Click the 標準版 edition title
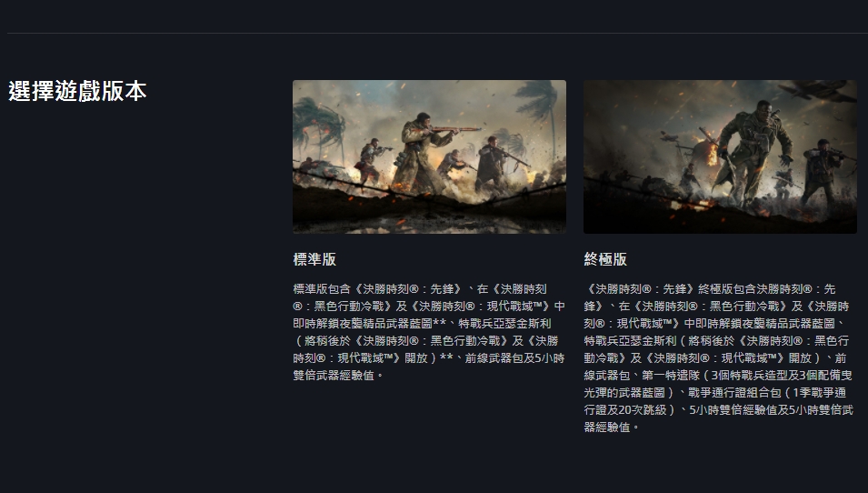Image resolution: width=868 pixels, height=493 pixels. [x=314, y=259]
